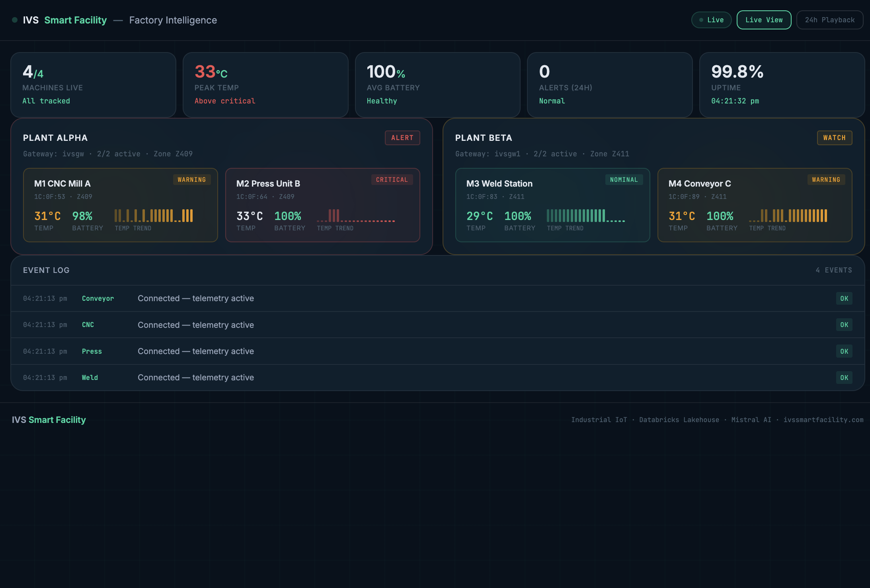Viewport: 870px width, 588px height.
Task: Click the 31°C temp value on M1
Action: [47, 216]
